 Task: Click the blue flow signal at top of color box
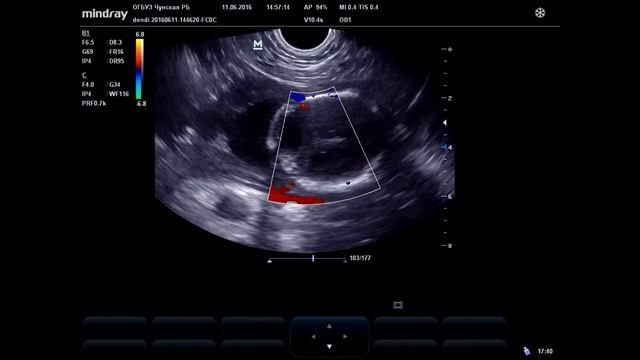pos(298,97)
